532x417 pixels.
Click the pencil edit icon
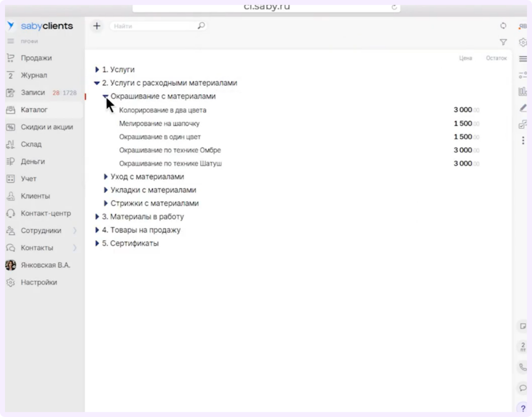tap(523, 108)
